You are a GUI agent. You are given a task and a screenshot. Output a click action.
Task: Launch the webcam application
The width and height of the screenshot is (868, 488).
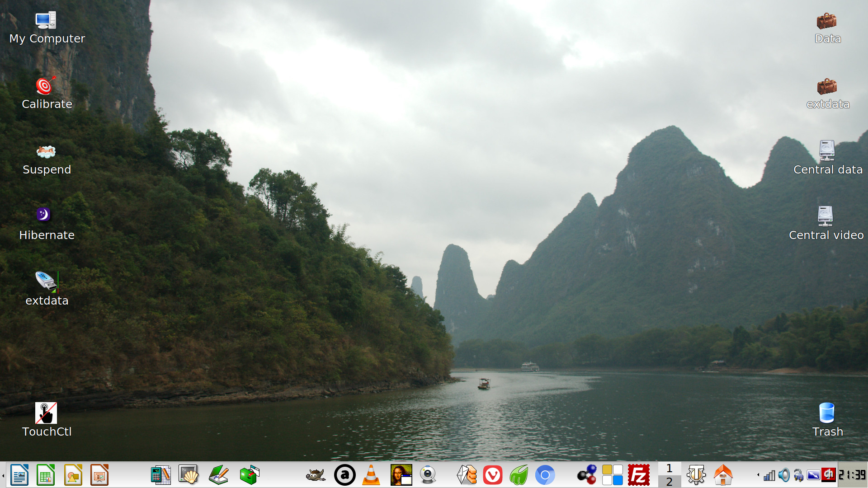coord(428,475)
